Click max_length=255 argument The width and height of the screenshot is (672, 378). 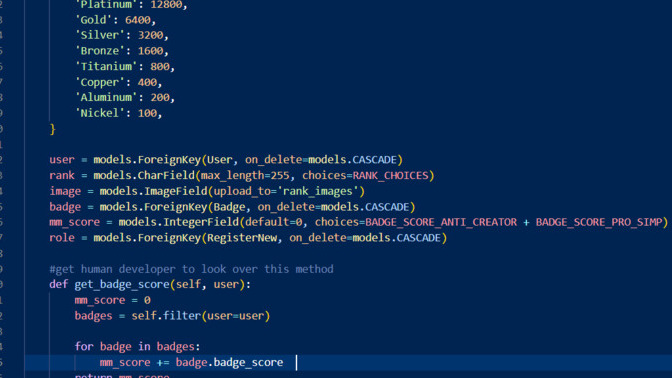[245, 175]
